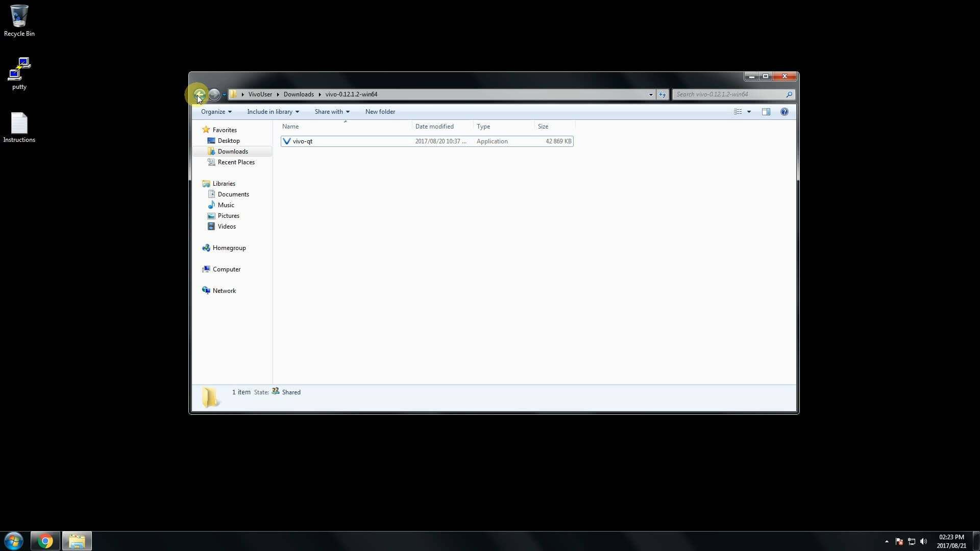
Task: Click the Windows Start orb
Action: pos(14,541)
